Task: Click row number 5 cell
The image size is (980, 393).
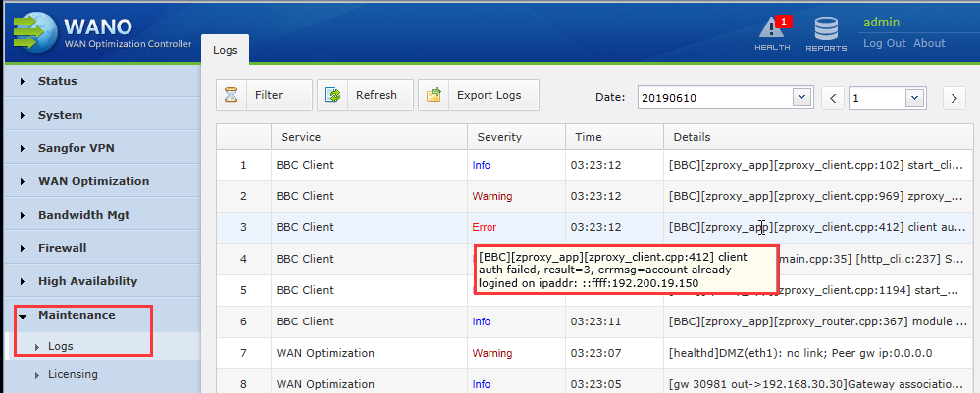Action: pyautogui.click(x=243, y=290)
